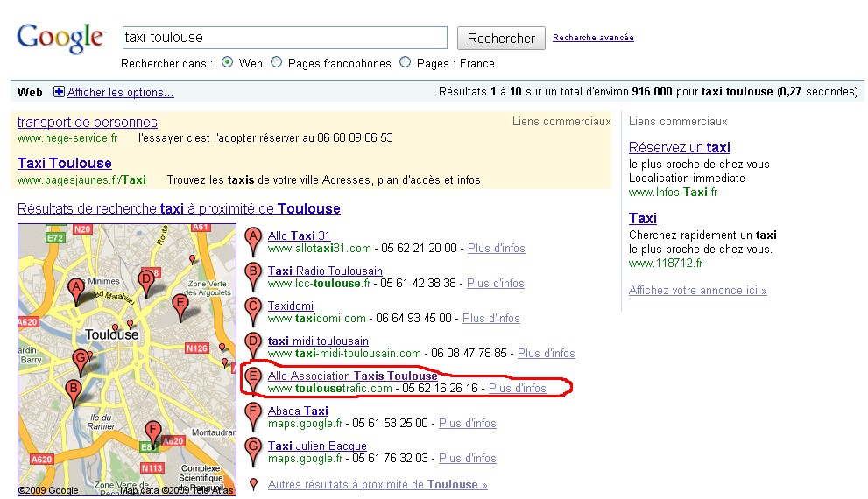Click Plus d'infos for Allo Taxi 31
Screen dimensions: 868x499
pyautogui.click(x=497, y=249)
